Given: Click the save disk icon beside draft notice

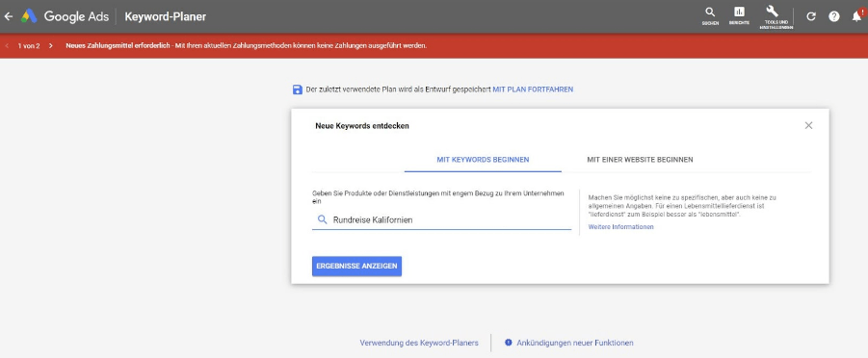Looking at the screenshot, I should pyautogui.click(x=298, y=89).
